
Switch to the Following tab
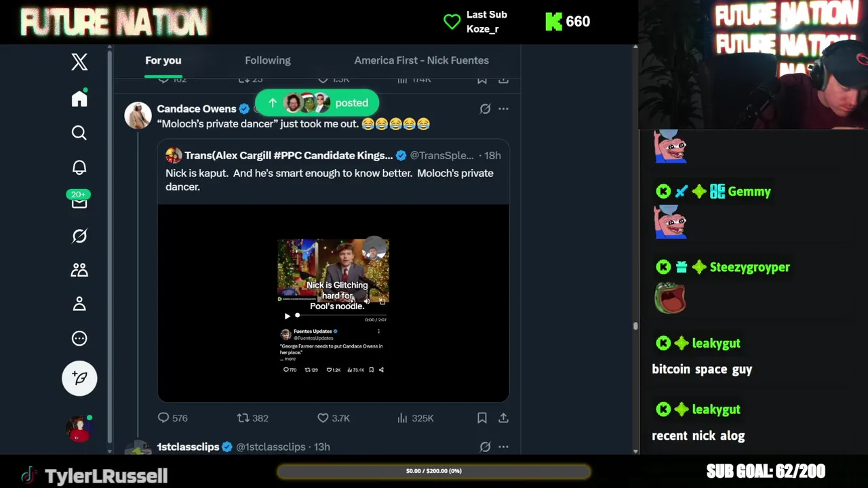[268, 60]
